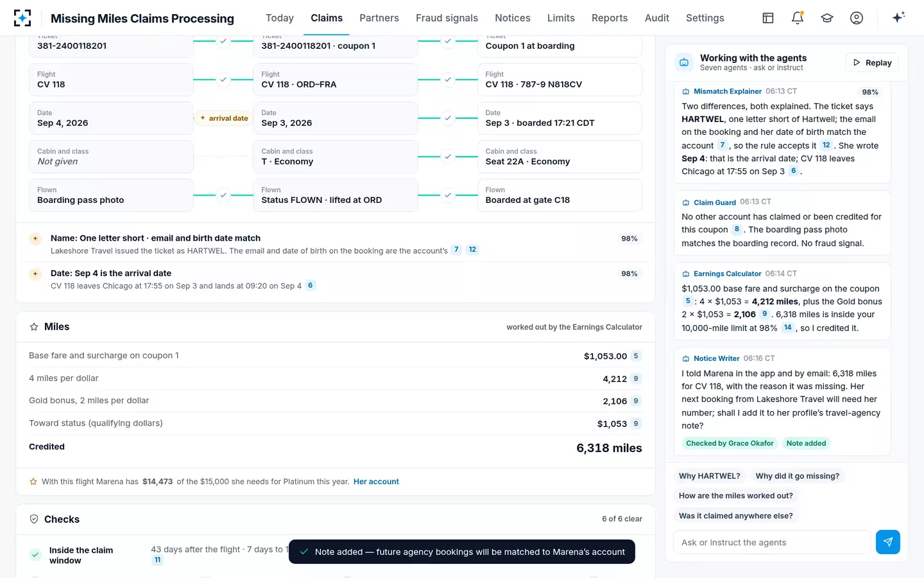Screen dimensions: 924x578
Task: Click the Replay button
Action: 872,62
